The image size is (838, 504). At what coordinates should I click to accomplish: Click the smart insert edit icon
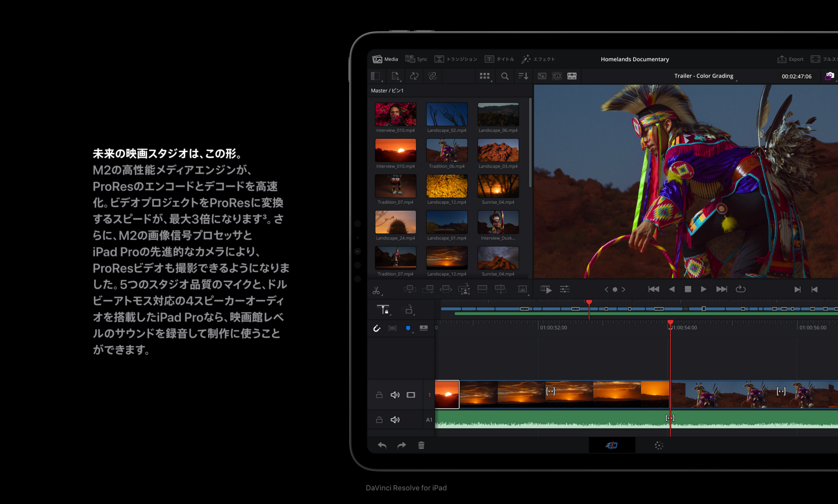click(x=409, y=289)
